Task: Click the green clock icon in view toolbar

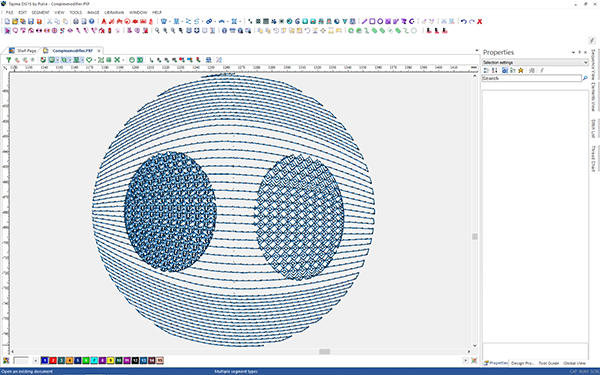Action: click(x=132, y=60)
